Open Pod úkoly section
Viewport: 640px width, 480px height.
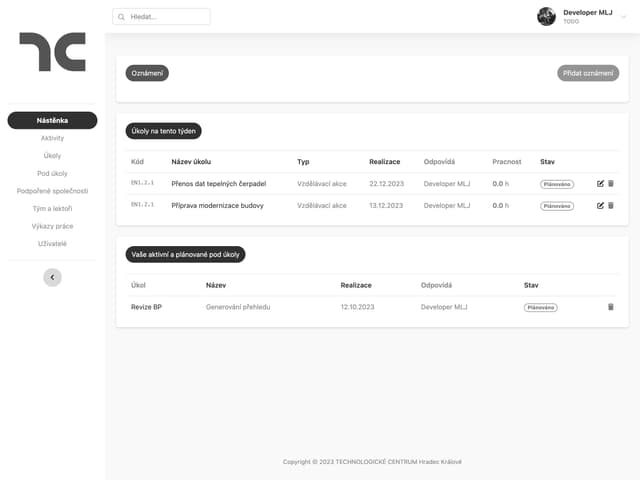pyautogui.click(x=52, y=173)
